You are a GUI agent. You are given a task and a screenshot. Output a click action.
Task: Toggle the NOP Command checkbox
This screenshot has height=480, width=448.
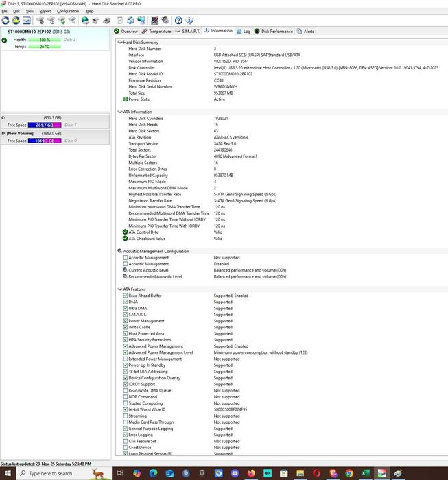tap(126, 397)
